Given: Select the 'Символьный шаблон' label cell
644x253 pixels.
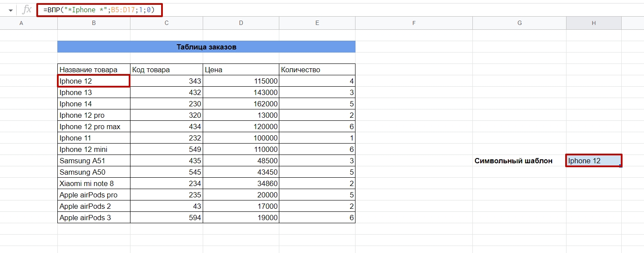Looking at the screenshot, I should [x=519, y=161].
